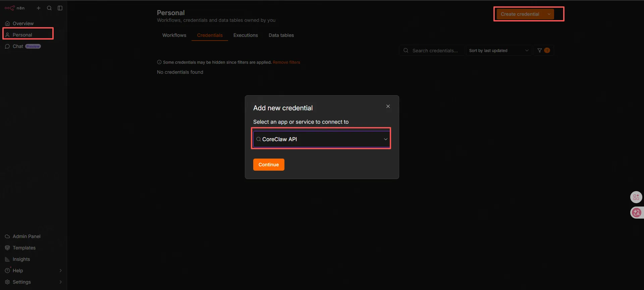Click the info icon beside hidden credentials notice
The height and width of the screenshot is (290, 644).
click(x=159, y=62)
